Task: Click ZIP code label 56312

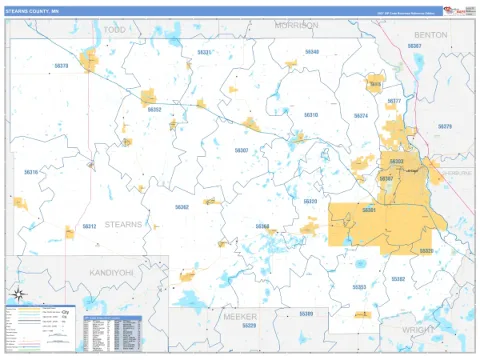Action: click(x=89, y=226)
